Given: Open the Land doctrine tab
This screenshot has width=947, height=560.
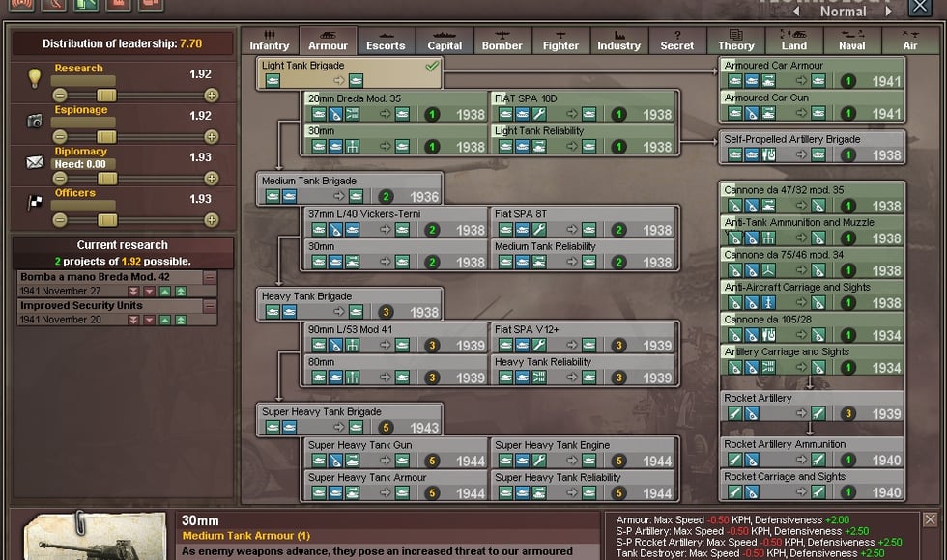Looking at the screenshot, I should (793, 41).
